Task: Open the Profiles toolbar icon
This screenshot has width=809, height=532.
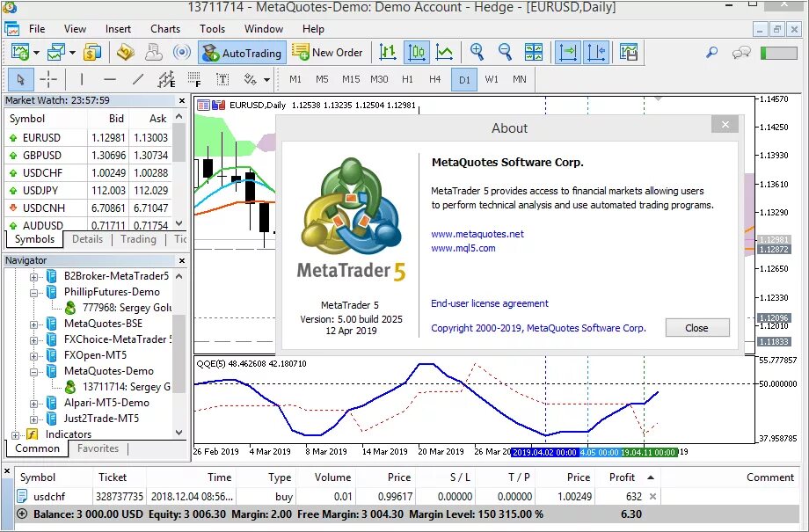Action: coord(55,53)
